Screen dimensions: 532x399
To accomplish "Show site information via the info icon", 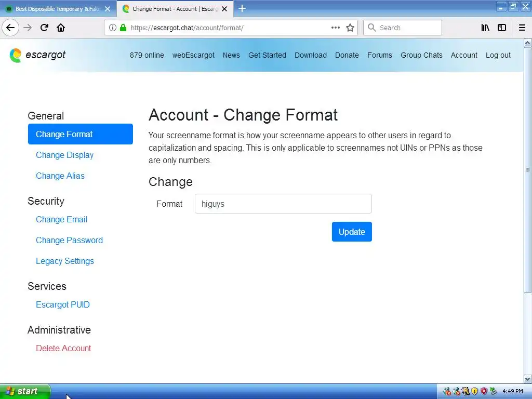I will tap(112, 28).
